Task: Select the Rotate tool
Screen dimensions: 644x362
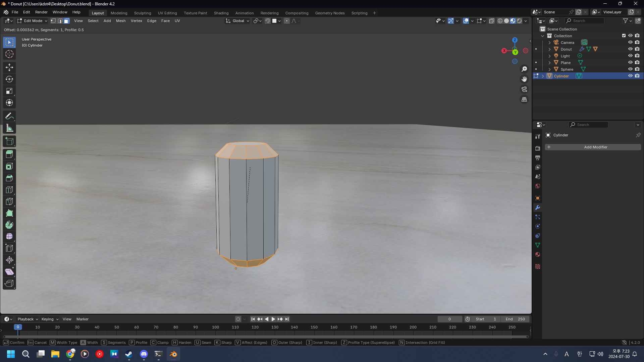Action: pos(9,79)
